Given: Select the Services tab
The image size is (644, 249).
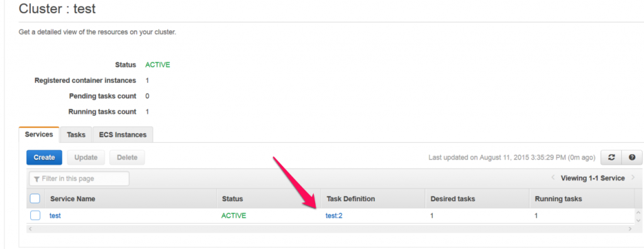Looking at the screenshot, I should coord(39,135).
